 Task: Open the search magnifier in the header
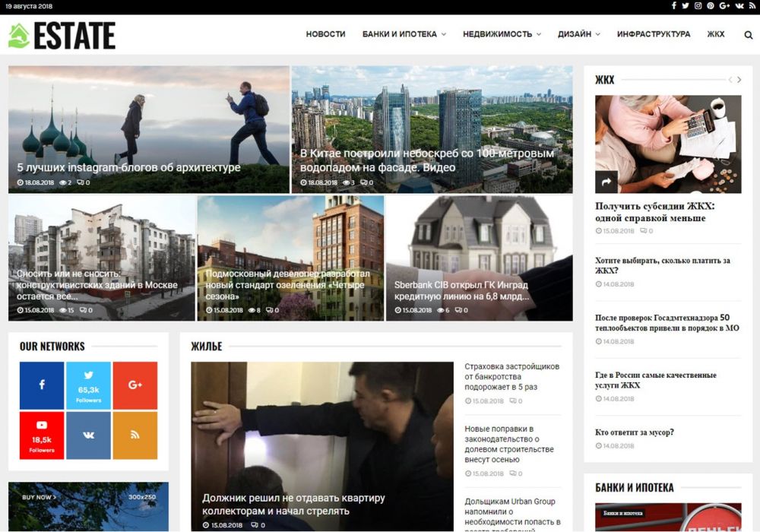pos(749,35)
